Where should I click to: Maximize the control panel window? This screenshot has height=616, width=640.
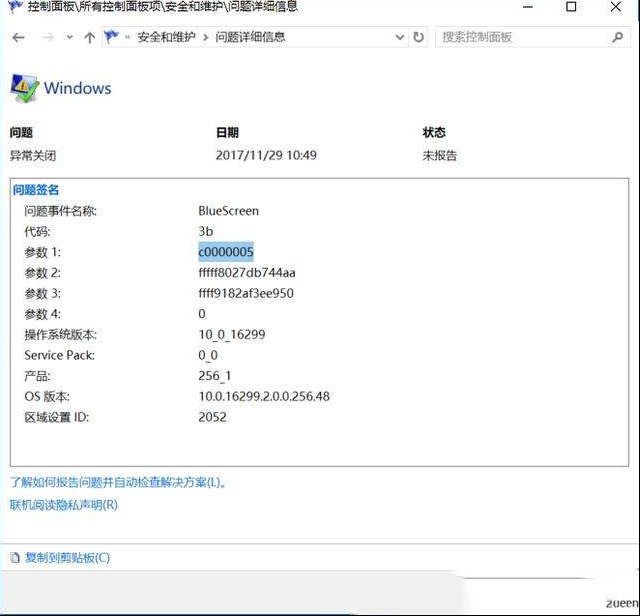click(571, 7)
